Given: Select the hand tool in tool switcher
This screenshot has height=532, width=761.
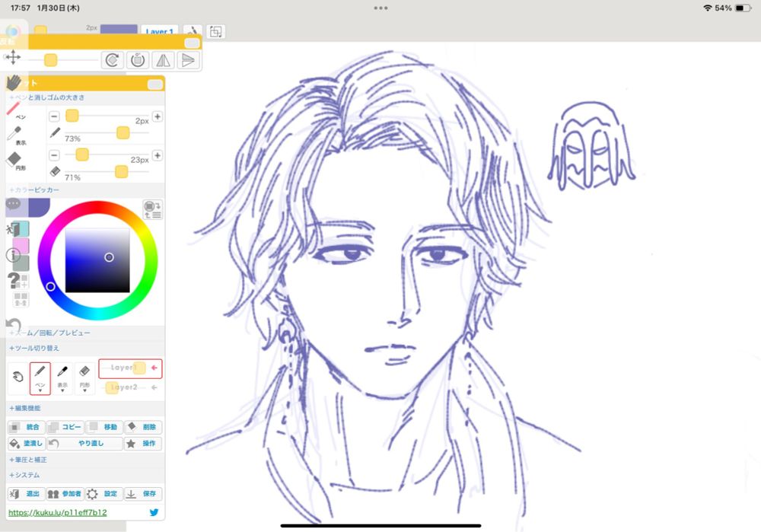Looking at the screenshot, I should pos(18,377).
